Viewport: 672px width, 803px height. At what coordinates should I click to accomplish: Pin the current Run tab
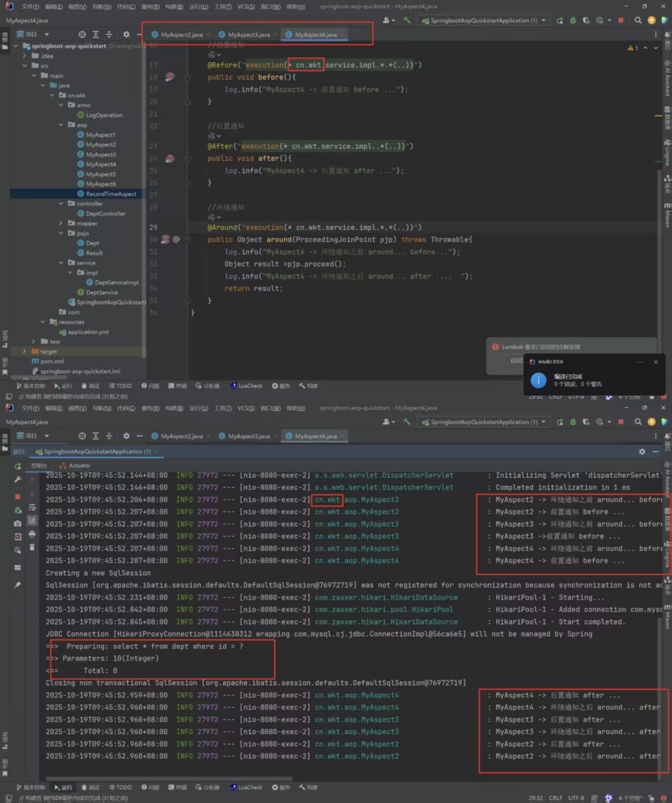(x=17, y=584)
